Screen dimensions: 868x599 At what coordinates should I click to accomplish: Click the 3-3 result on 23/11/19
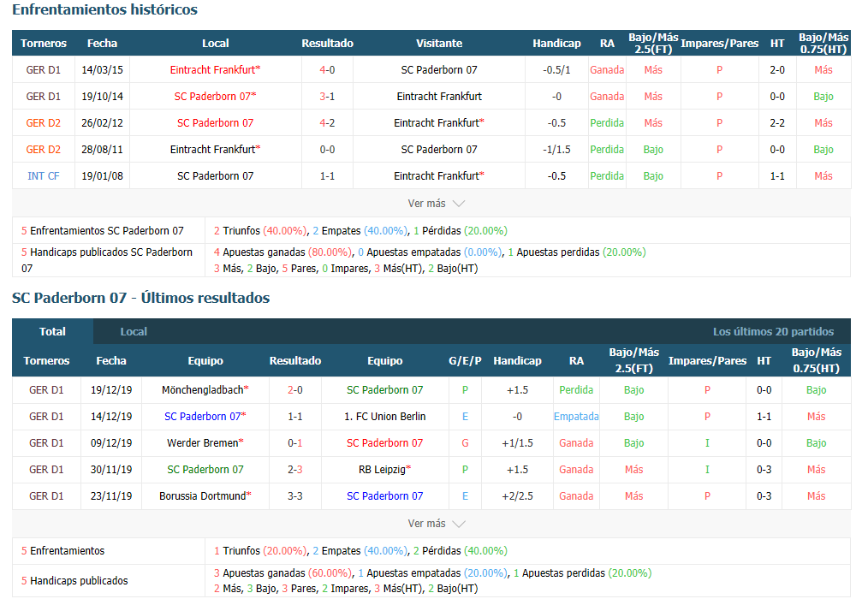click(295, 496)
